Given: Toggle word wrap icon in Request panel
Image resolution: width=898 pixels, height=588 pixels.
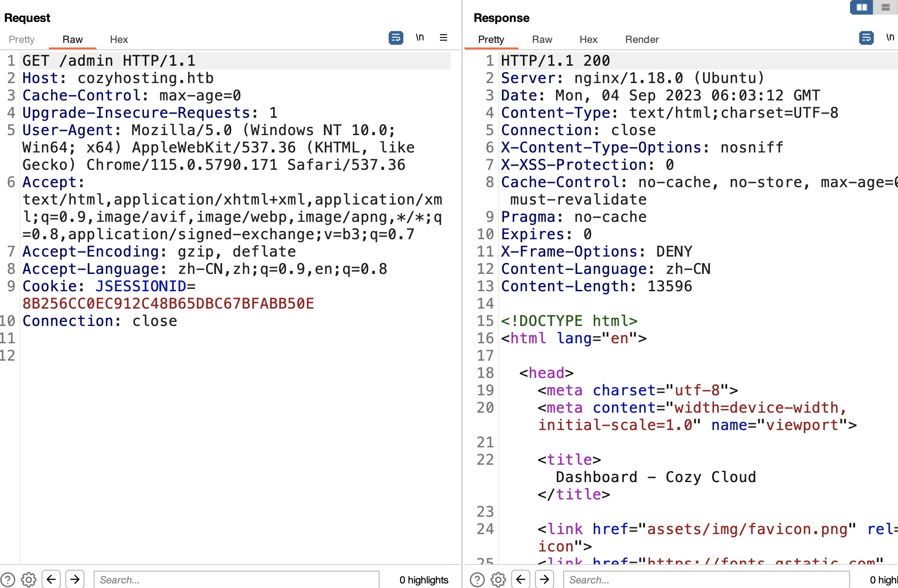Looking at the screenshot, I should click(x=396, y=38).
